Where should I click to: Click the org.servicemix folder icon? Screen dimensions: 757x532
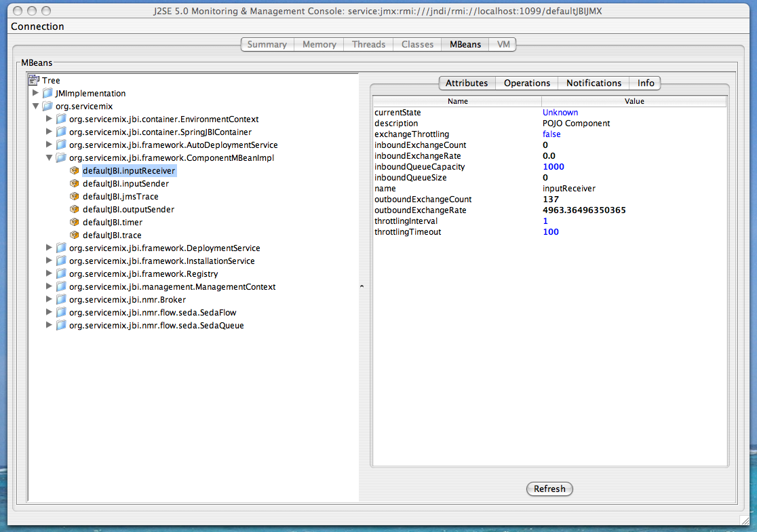coord(47,107)
